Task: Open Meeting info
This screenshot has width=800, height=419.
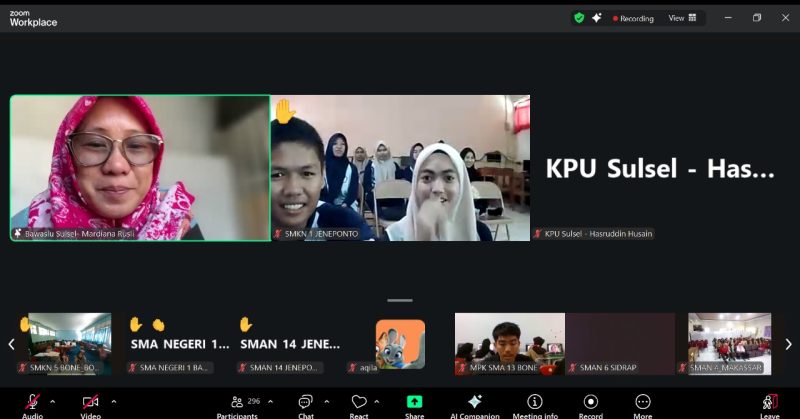Action: 535,403
